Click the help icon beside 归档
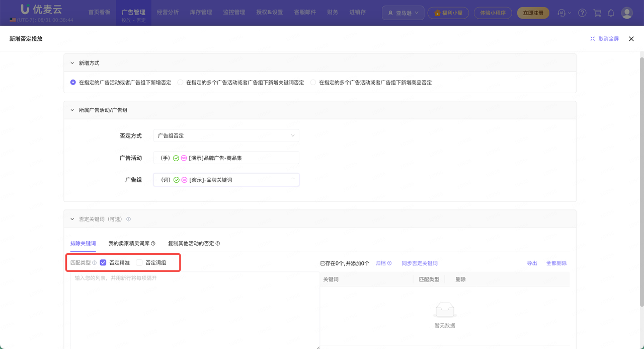Screen dimensions: 644x349 pos(389,263)
